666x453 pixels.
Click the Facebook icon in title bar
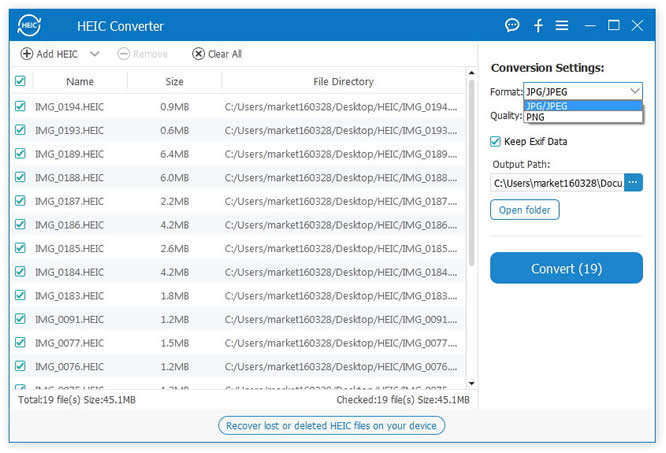(x=538, y=25)
